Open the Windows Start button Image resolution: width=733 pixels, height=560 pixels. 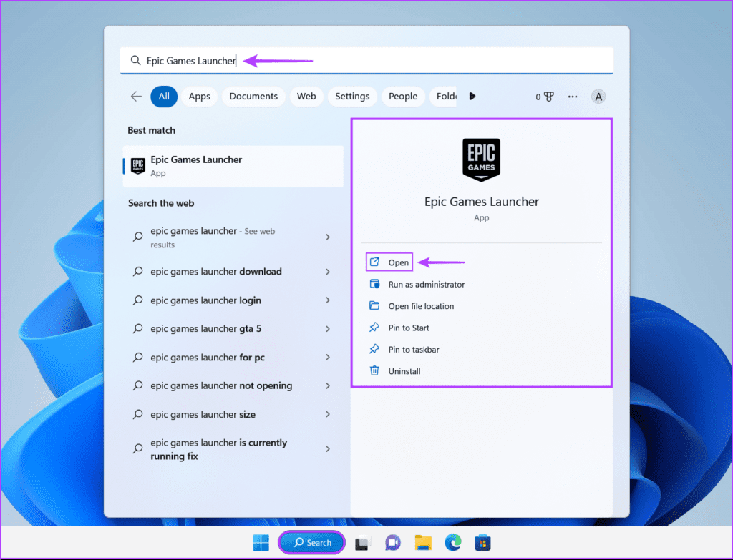(261, 542)
